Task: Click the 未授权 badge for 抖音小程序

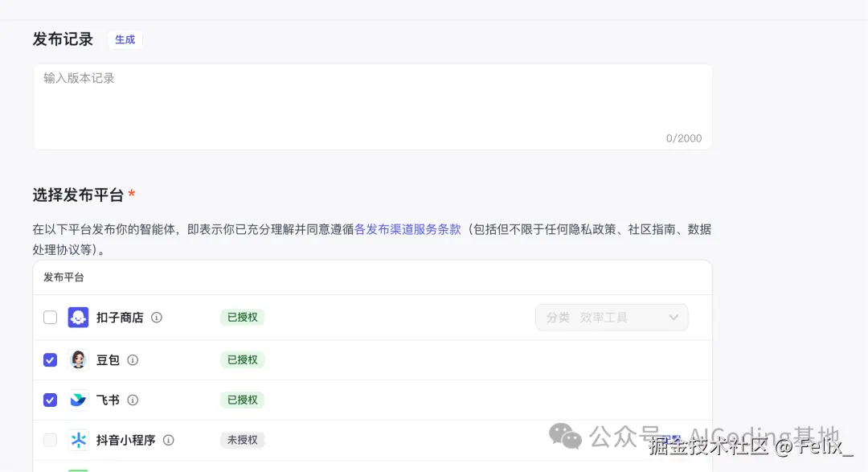Action: click(243, 440)
